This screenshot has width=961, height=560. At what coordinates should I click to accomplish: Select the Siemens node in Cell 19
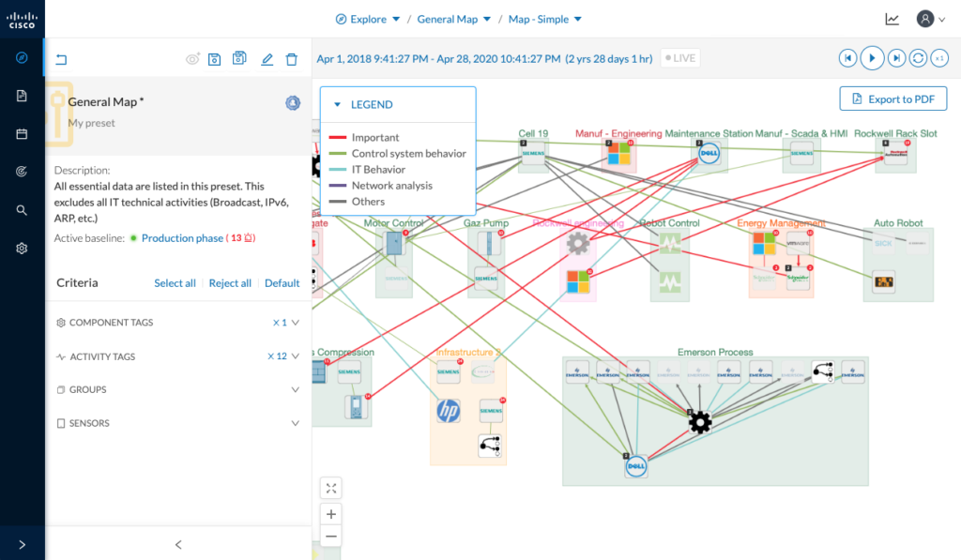pos(533,153)
